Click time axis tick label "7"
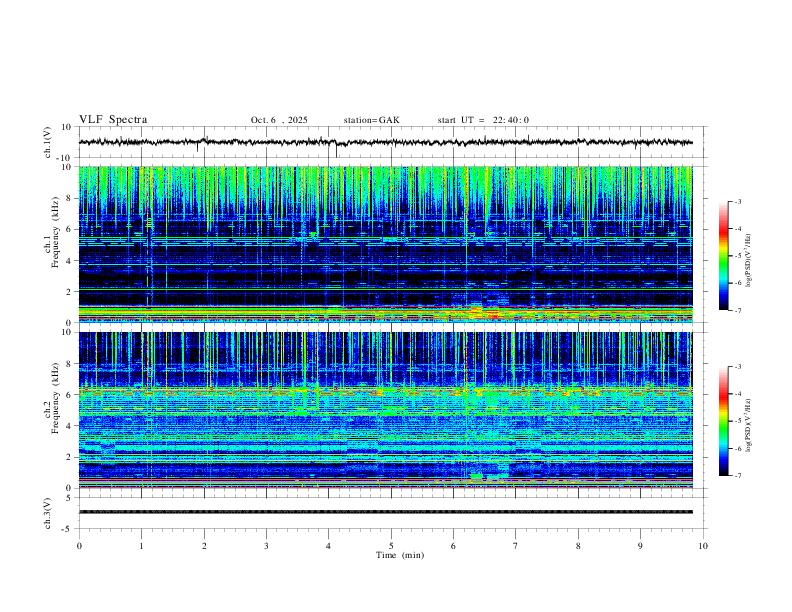The width and height of the screenshot is (792, 612). tap(516, 546)
